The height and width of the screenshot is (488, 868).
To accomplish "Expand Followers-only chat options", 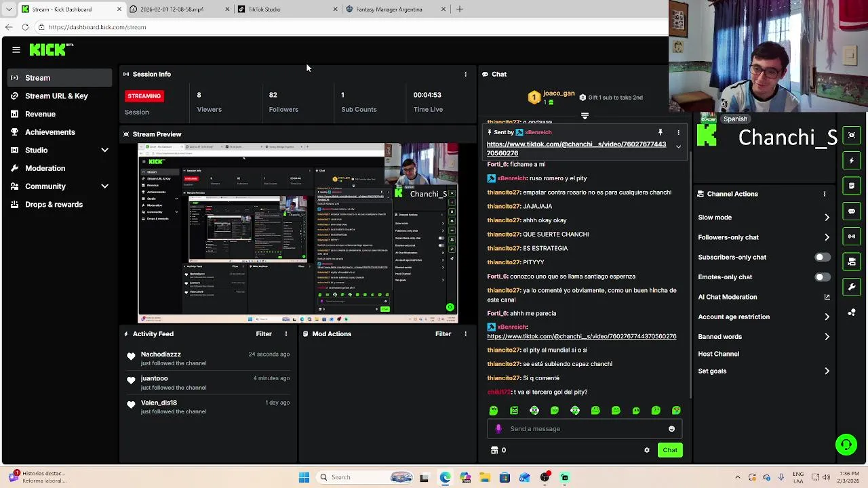I will (x=827, y=237).
